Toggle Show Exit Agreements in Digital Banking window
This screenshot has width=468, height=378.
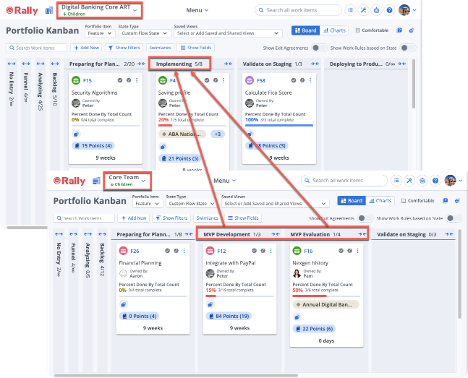pyautogui.click(x=319, y=48)
